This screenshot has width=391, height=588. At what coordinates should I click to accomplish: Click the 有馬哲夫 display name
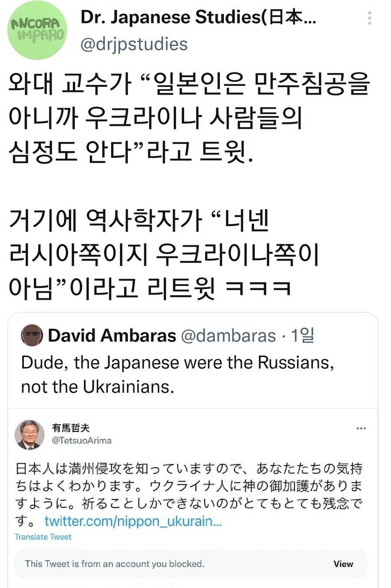click(x=71, y=428)
